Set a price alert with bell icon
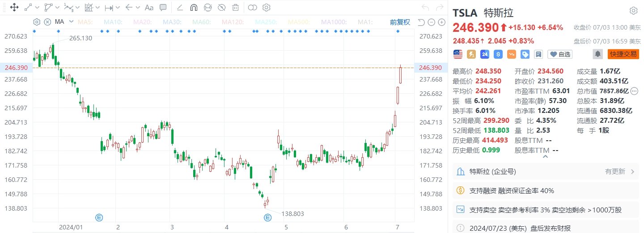Image resolution: width=644 pixels, height=233 pixels. (x=597, y=54)
